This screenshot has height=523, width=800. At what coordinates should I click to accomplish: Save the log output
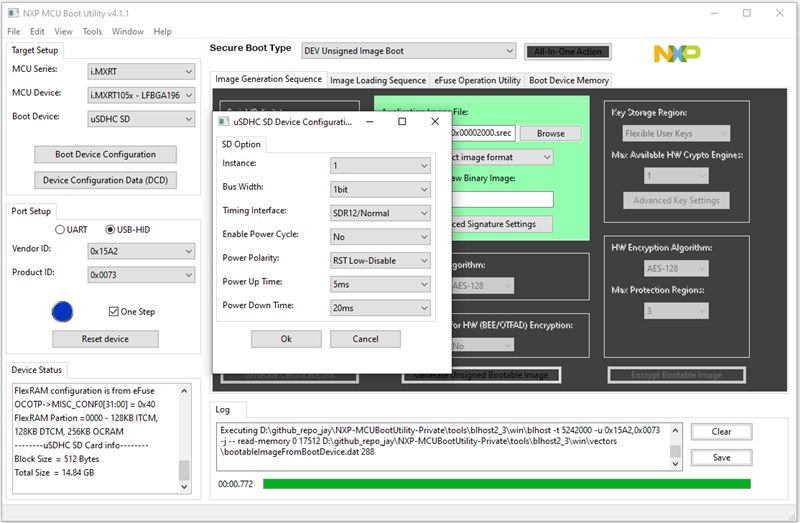(721, 458)
